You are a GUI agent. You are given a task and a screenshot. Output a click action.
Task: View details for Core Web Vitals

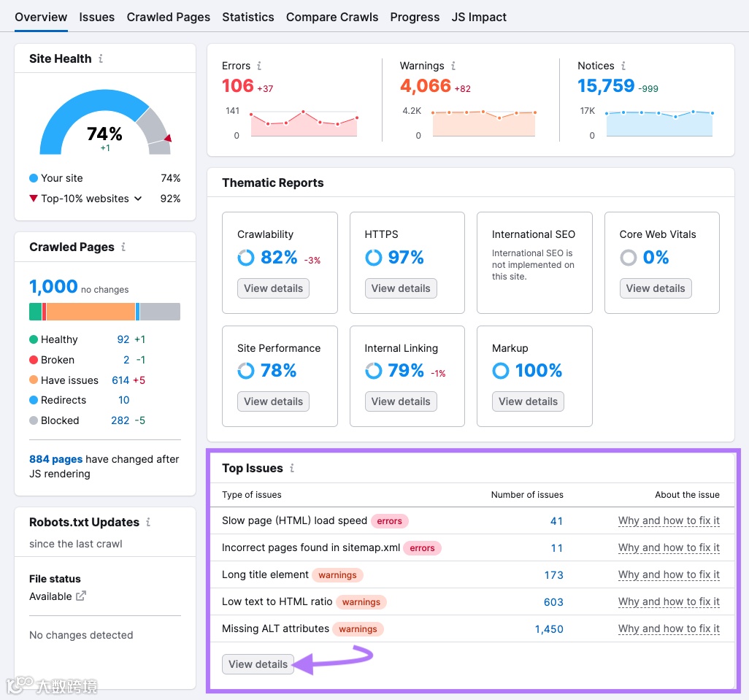[656, 288]
